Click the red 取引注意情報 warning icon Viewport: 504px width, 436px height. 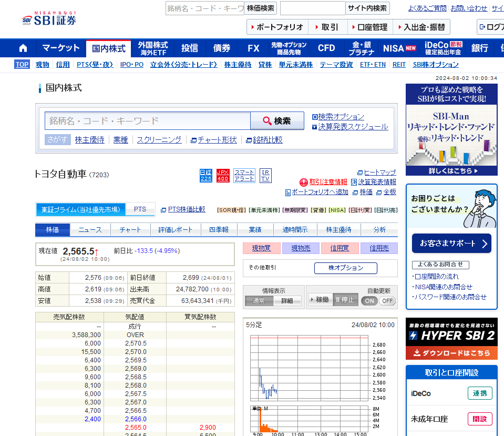[x=304, y=182]
